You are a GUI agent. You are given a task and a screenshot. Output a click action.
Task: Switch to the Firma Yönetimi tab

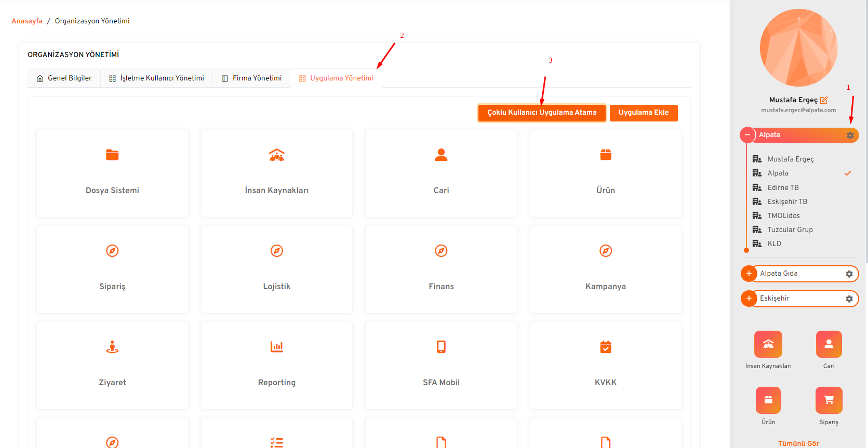tap(251, 78)
